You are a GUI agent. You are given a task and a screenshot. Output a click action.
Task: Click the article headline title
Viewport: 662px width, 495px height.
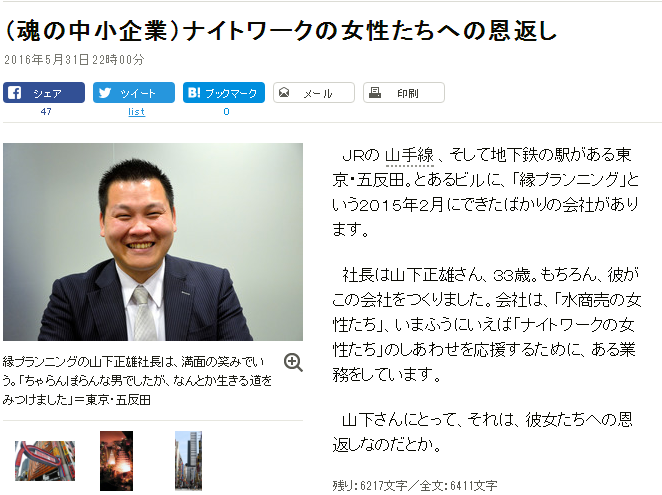pos(281,31)
